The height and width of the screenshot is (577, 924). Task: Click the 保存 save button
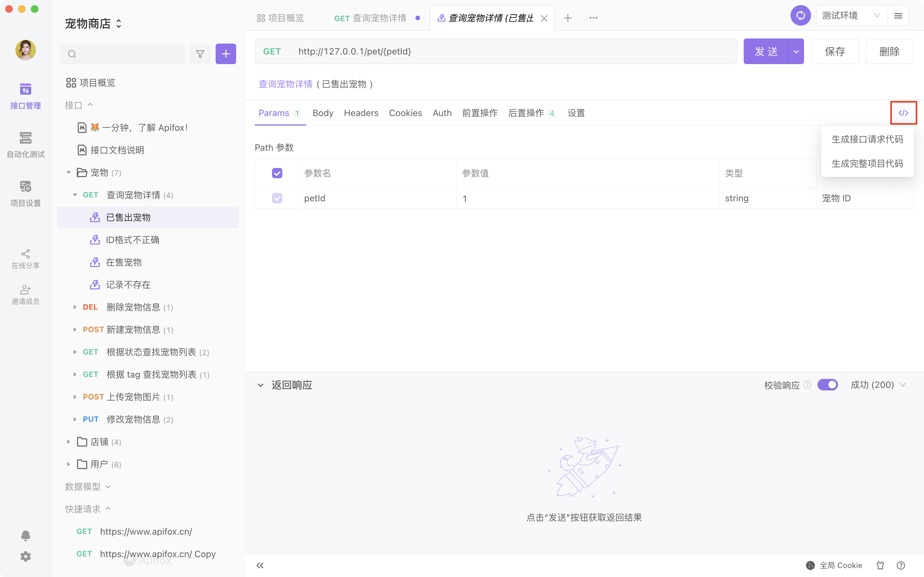tap(835, 51)
